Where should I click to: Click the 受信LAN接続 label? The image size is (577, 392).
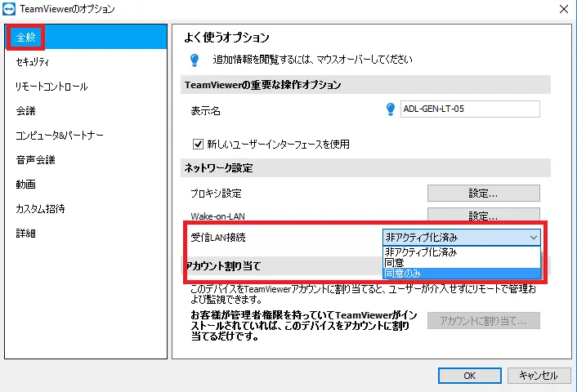pyautogui.click(x=218, y=238)
